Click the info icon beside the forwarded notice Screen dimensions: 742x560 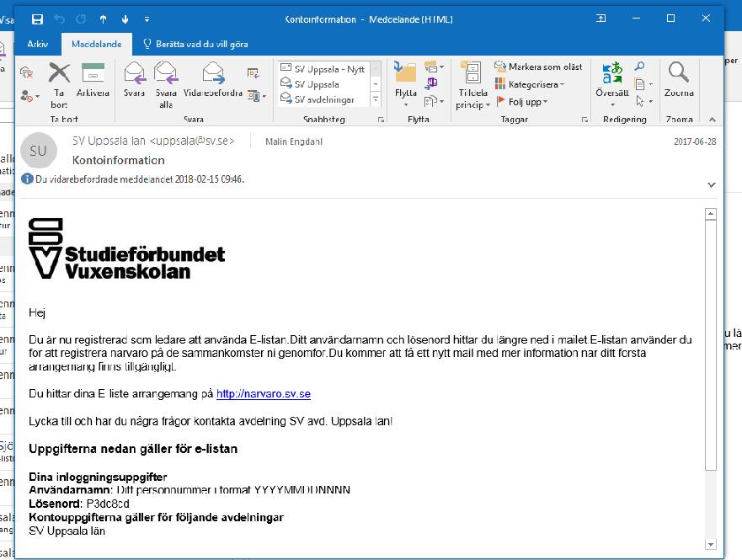28,179
